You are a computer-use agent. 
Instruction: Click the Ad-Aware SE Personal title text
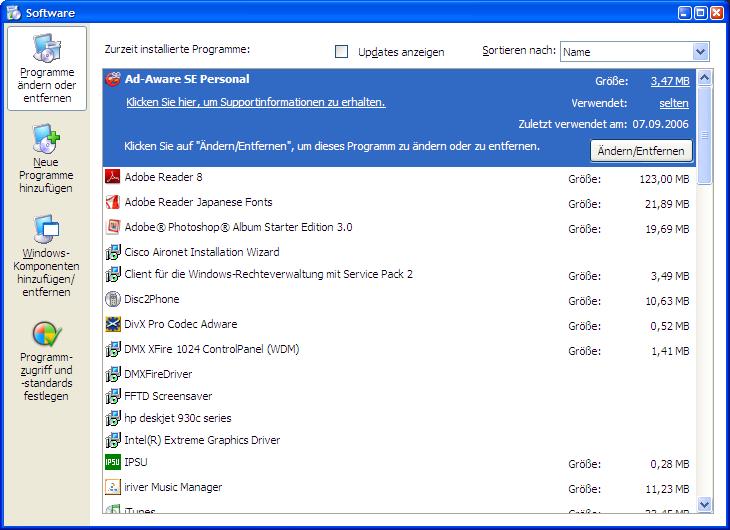coord(187,79)
